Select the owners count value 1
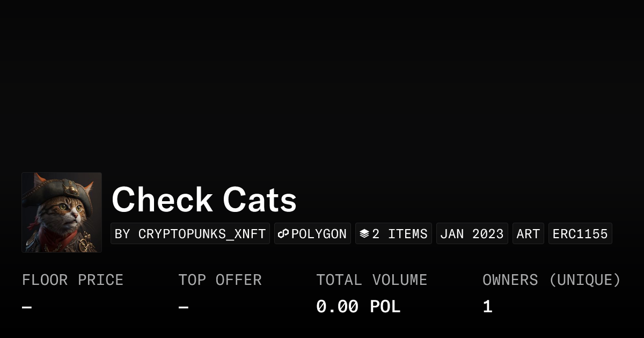This screenshot has width=644, height=338. pyautogui.click(x=487, y=307)
